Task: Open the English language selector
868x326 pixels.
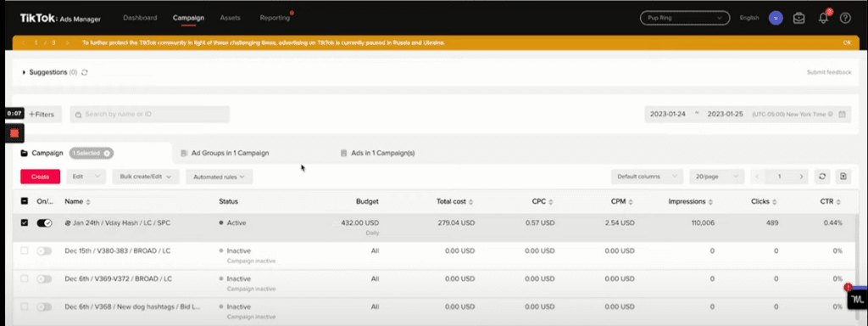Action: tap(749, 18)
